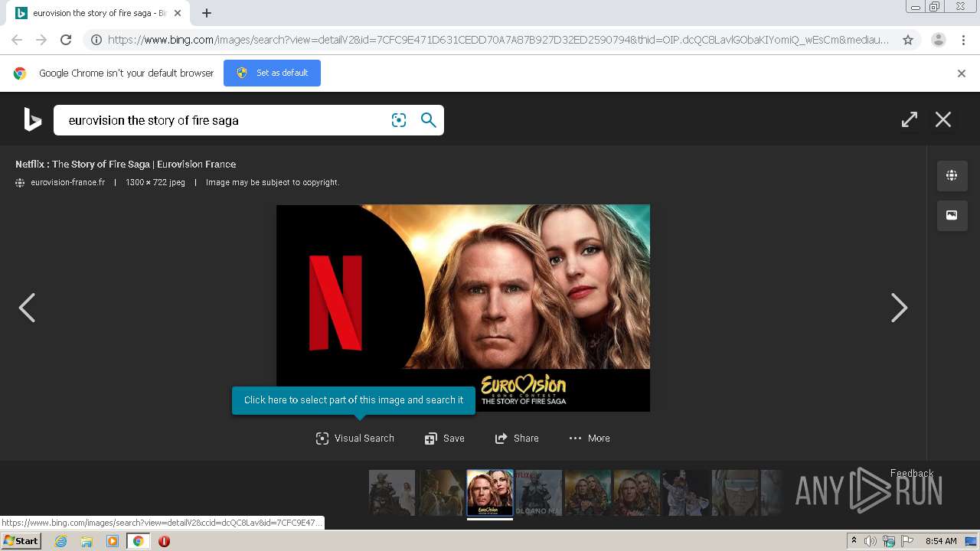Screen dimensions: 980x551
Task: Select the highlighted Eurovision poster thumbnail
Action: point(490,492)
